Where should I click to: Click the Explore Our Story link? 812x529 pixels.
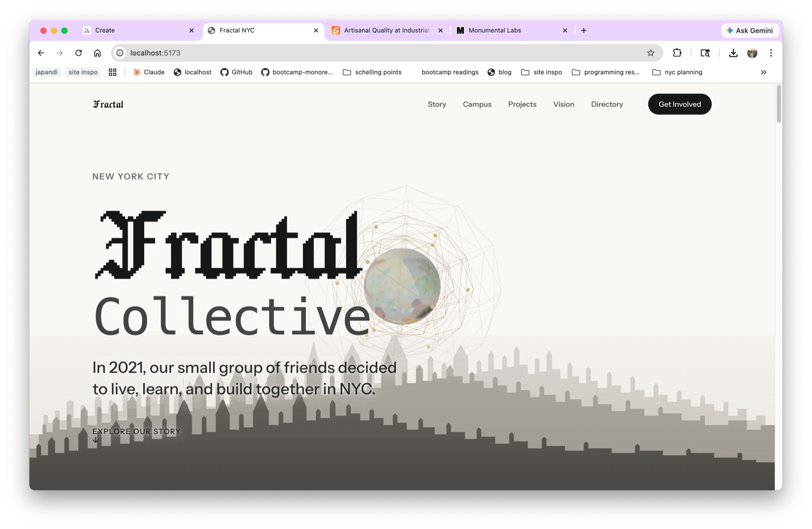click(x=136, y=432)
